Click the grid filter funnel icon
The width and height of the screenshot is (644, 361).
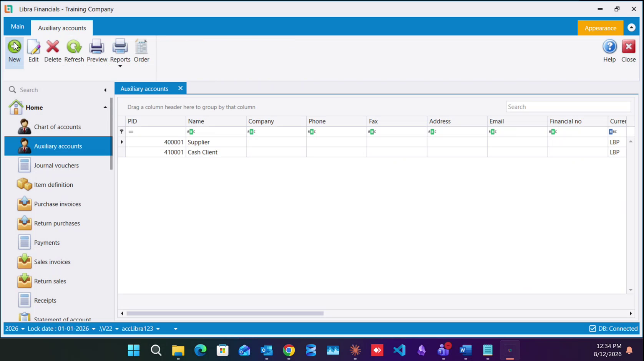[122, 132]
